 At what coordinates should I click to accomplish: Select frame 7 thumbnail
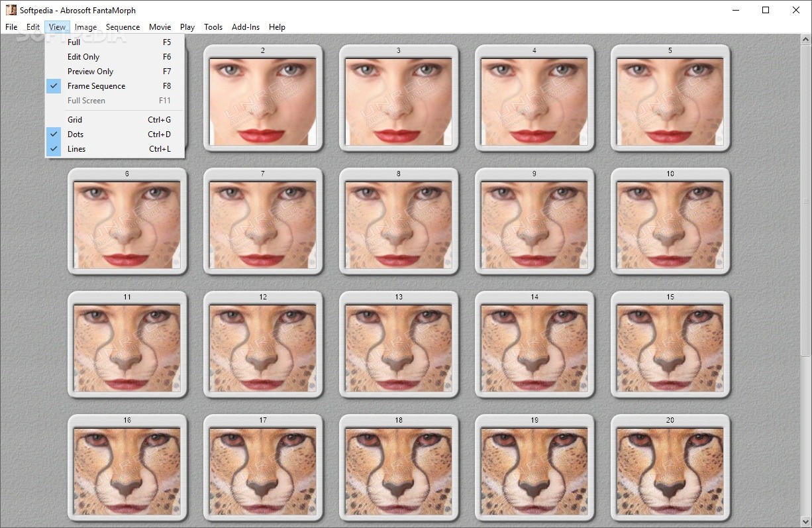263,221
